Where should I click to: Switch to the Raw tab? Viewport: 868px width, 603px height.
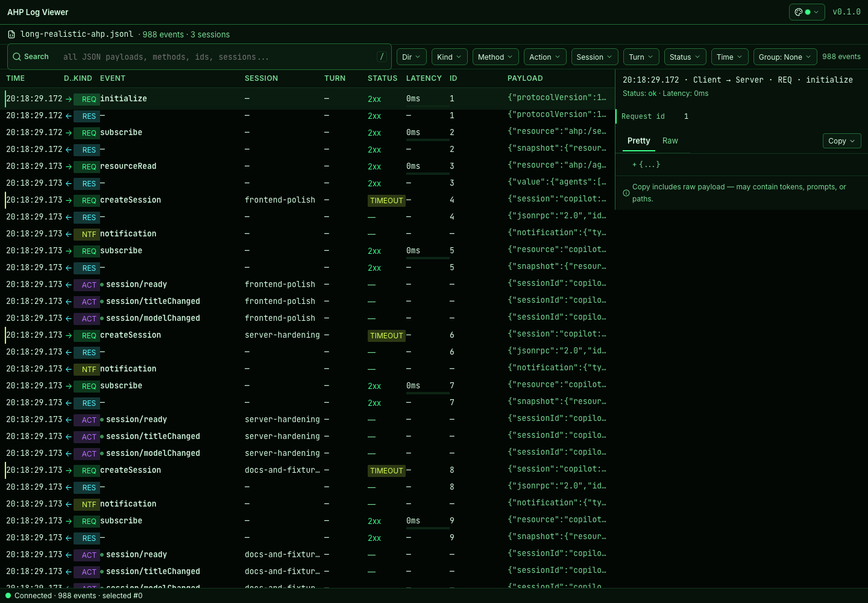coord(670,140)
